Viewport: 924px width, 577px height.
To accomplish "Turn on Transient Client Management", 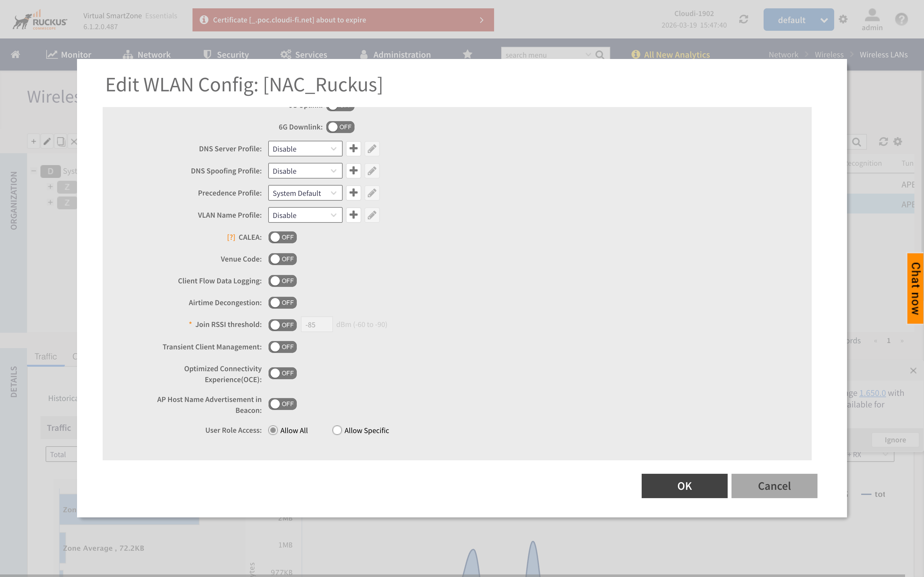I will 283,347.
